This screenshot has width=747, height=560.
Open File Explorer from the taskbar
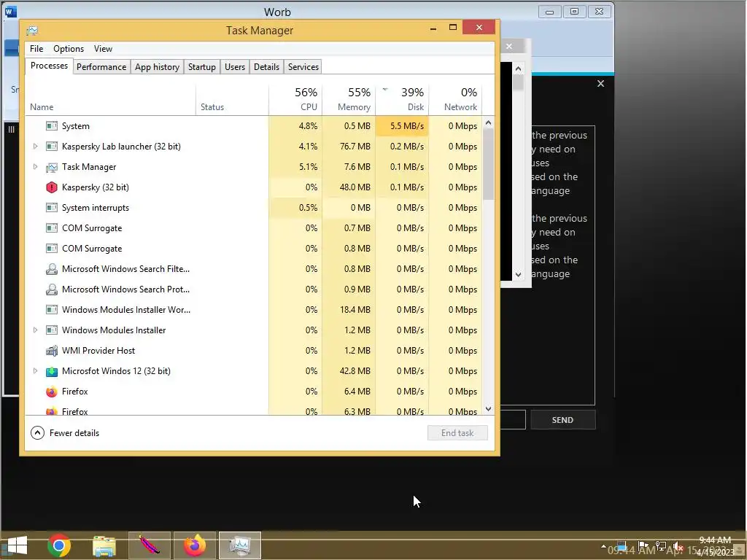click(104, 545)
